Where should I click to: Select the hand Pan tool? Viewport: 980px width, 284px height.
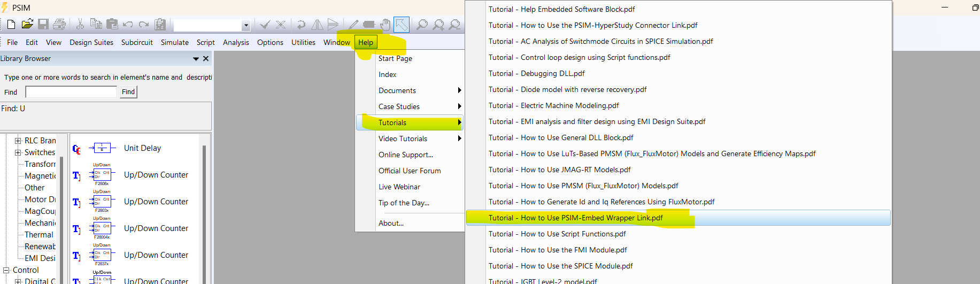point(385,25)
